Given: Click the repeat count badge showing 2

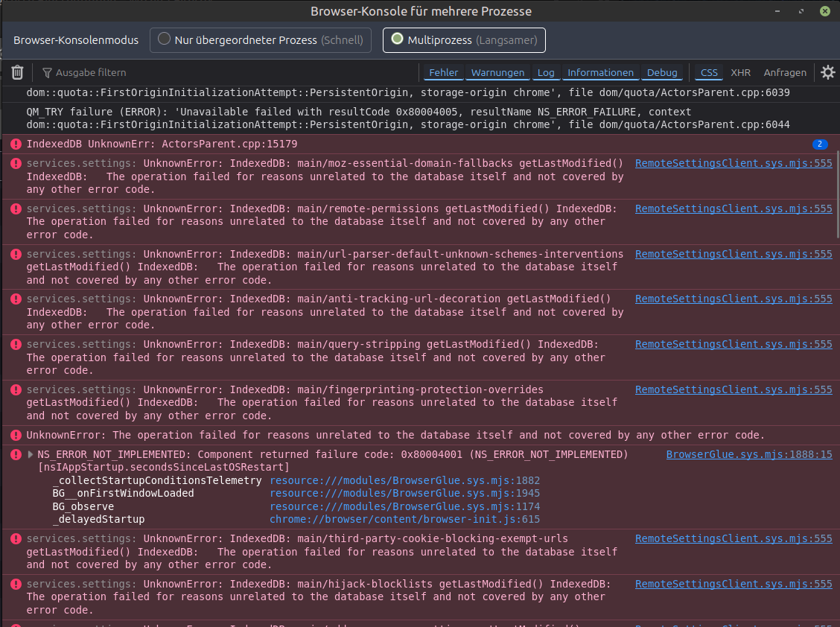Looking at the screenshot, I should (x=820, y=144).
